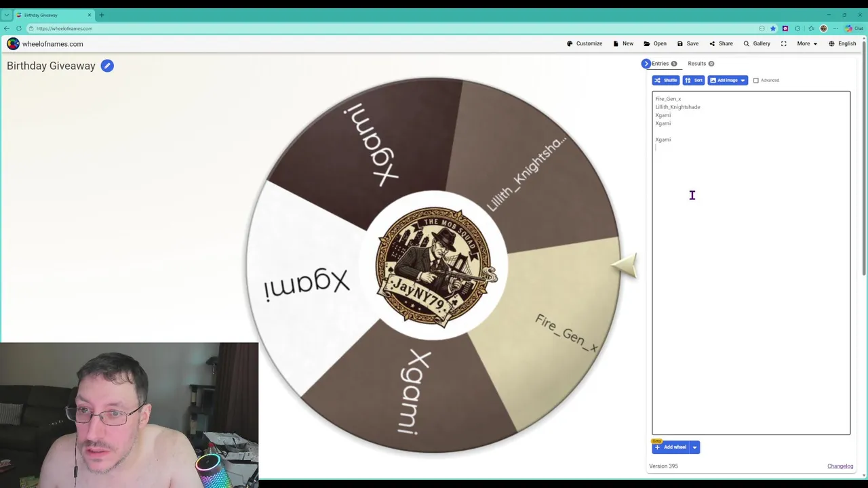This screenshot has height=488, width=868.
Task: Click the edit pencil next to Birthday Giveaway
Action: point(107,66)
